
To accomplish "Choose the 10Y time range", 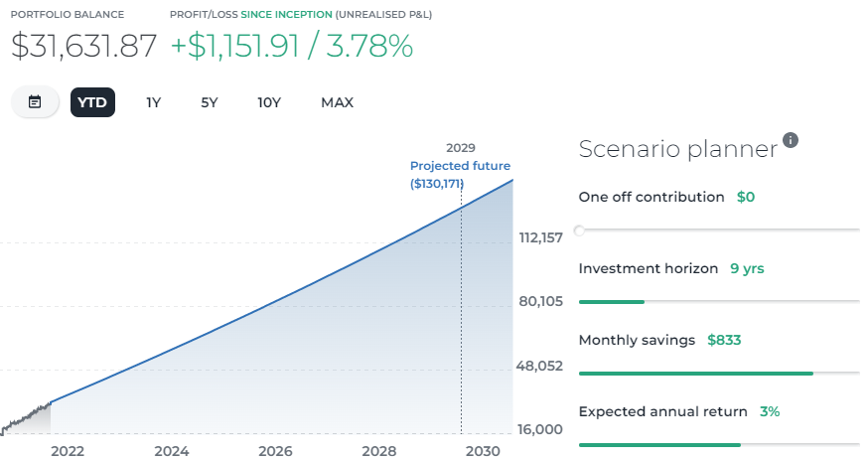I will click(x=269, y=102).
